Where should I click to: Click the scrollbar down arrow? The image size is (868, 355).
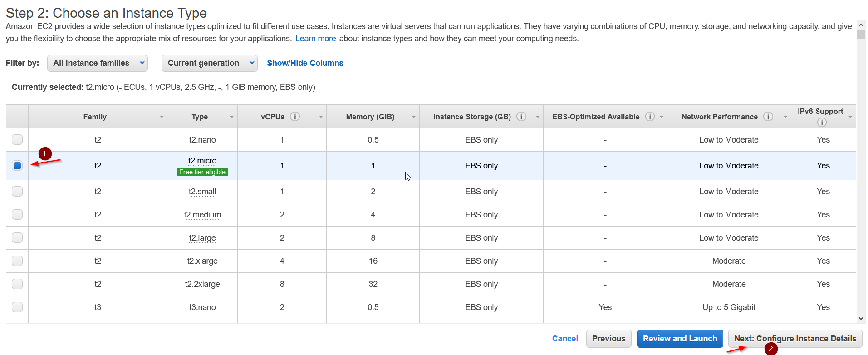point(861,319)
